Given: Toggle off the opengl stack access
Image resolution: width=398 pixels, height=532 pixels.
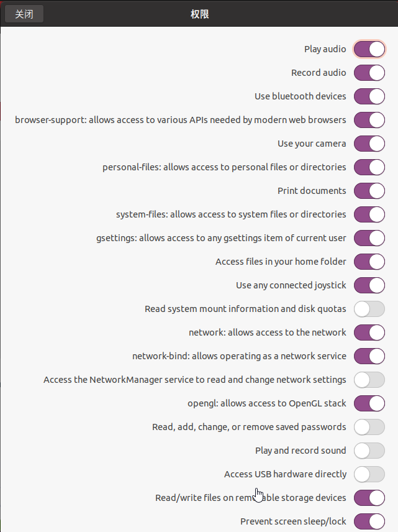Looking at the screenshot, I should point(369,403).
